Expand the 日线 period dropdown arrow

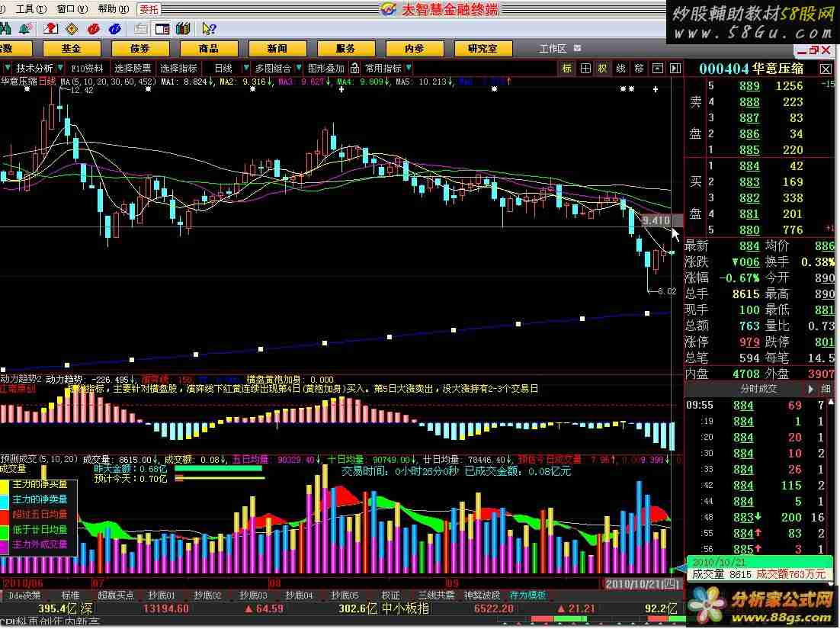click(x=246, y=68)
